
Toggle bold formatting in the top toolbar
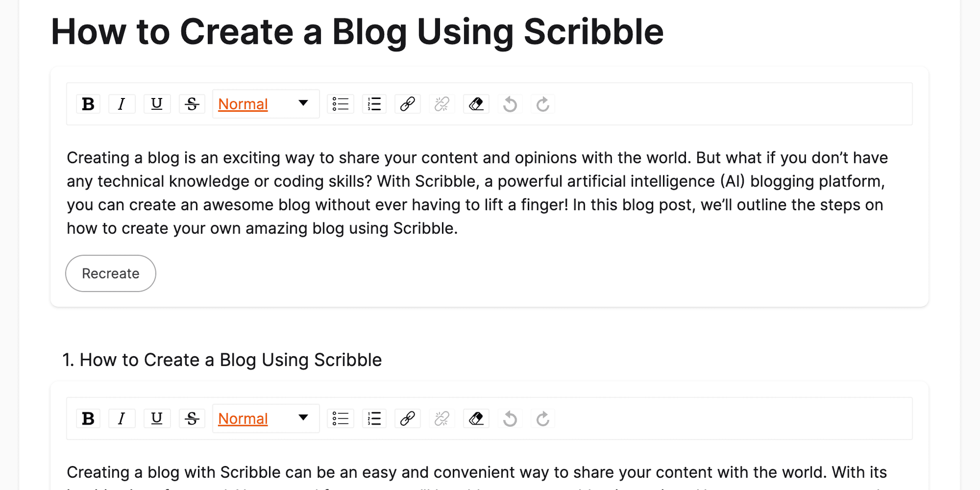[88, 104]
